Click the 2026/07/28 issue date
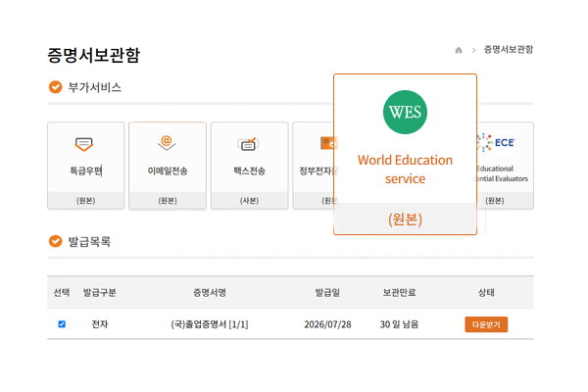 coord(327,324)
